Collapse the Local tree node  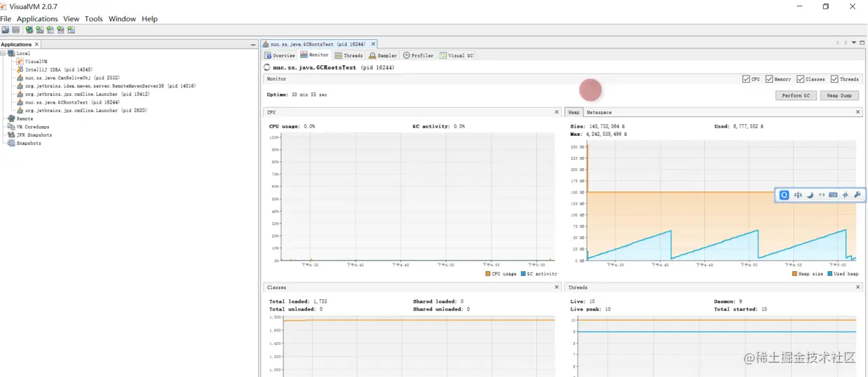point(3,53)
